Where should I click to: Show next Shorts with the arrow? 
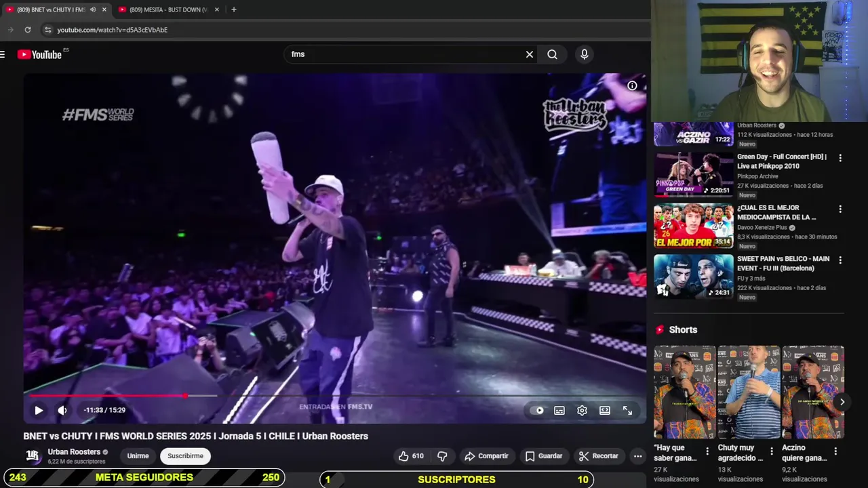pyautogui.click(x=842, y=402)
